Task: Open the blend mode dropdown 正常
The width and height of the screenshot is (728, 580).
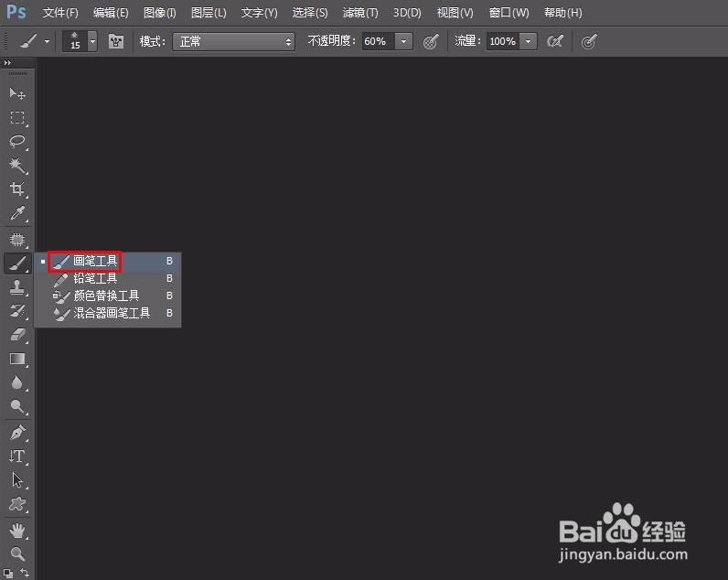Action: click(233, 42)
